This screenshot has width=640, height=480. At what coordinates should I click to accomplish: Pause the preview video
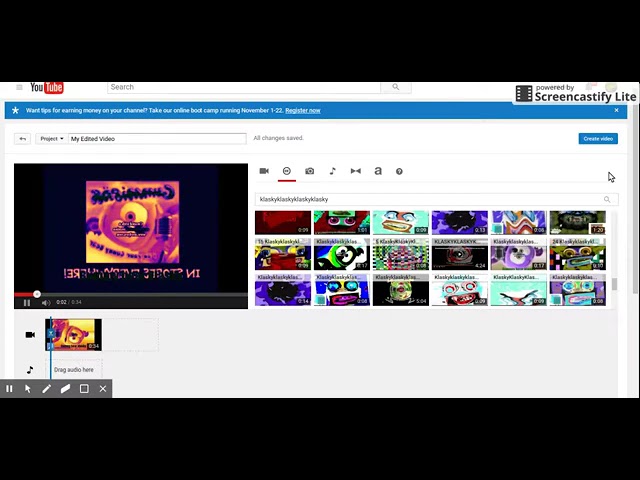click(27, 302)
